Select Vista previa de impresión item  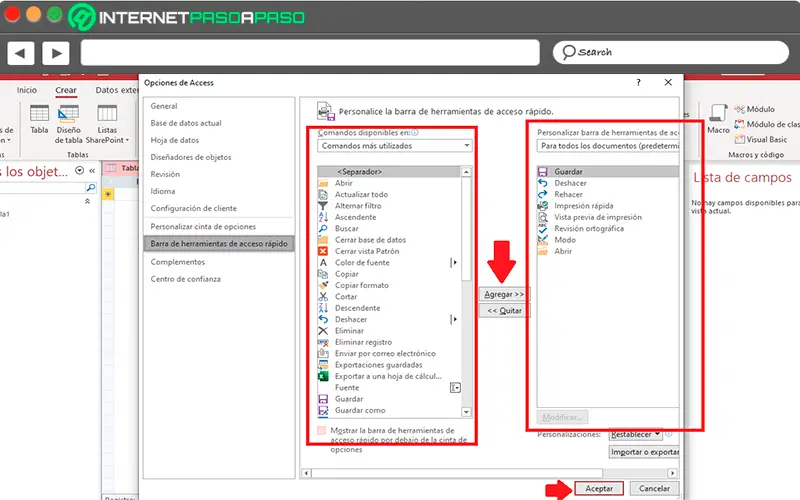tap(608, 217)
